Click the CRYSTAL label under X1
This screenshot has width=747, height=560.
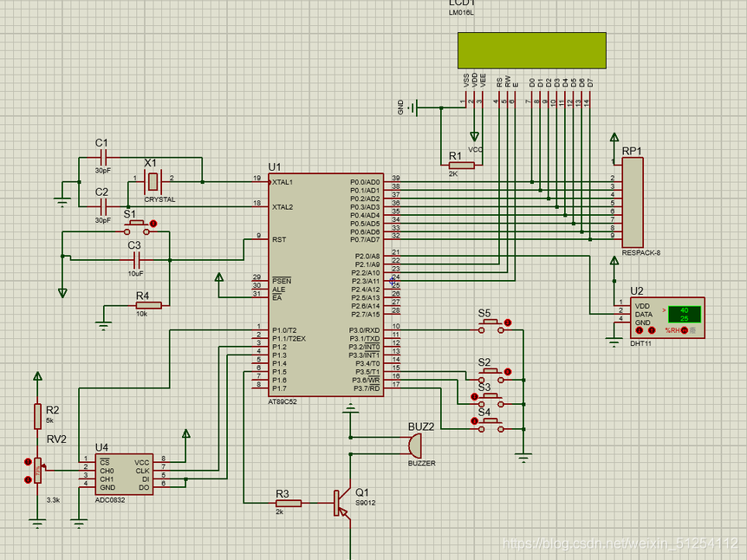coord(159,199)
